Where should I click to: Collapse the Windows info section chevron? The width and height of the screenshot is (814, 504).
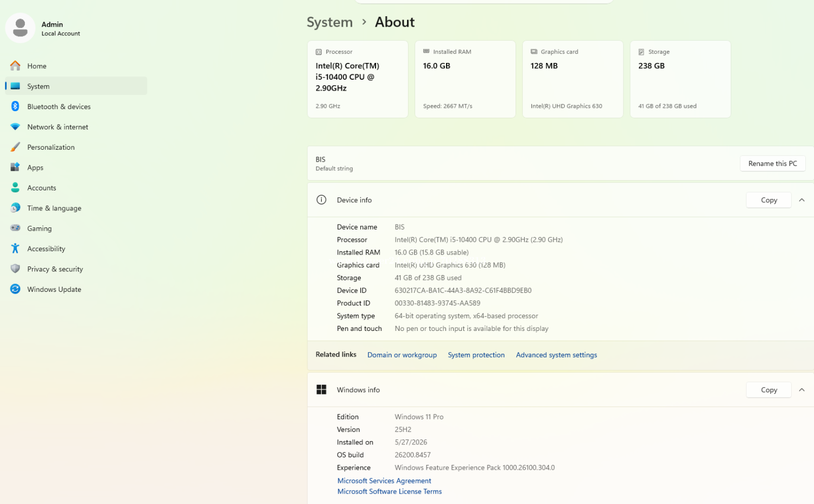coord(802,390)
